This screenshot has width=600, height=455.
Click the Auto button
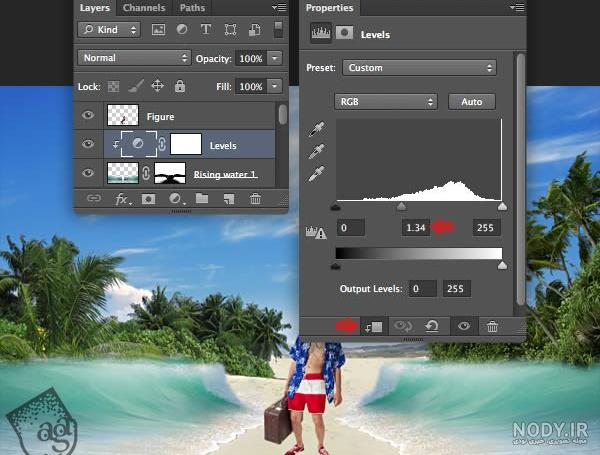(x=471, y=102)
